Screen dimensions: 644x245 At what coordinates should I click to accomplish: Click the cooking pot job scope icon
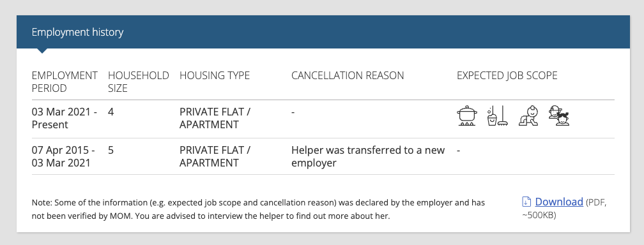pos(468,115)
